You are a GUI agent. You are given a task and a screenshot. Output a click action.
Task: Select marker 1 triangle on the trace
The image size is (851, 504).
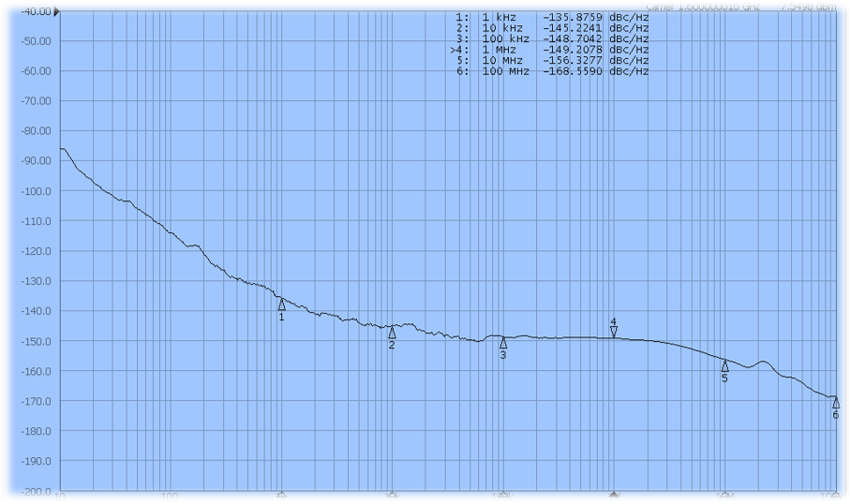coord(281,304)
